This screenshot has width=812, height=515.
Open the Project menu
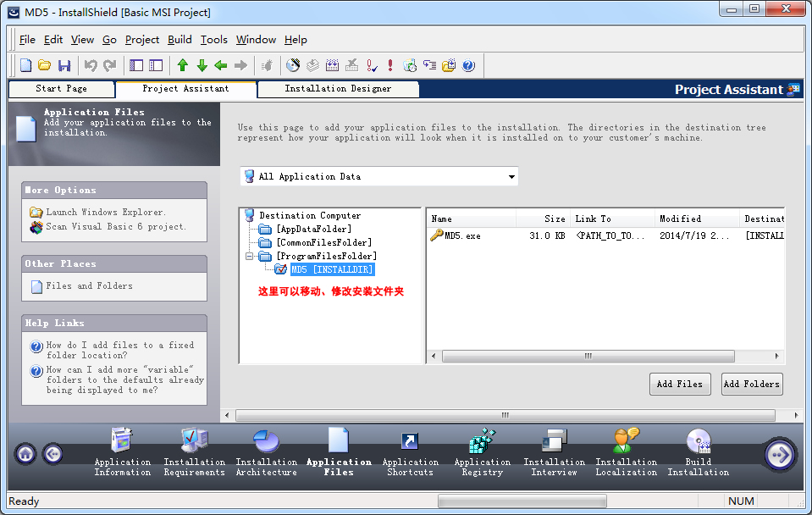pos(142,40)
